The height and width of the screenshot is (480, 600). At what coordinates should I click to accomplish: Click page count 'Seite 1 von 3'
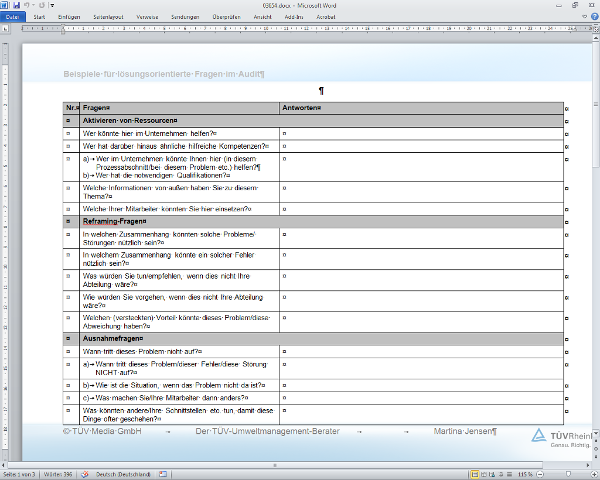19,474
